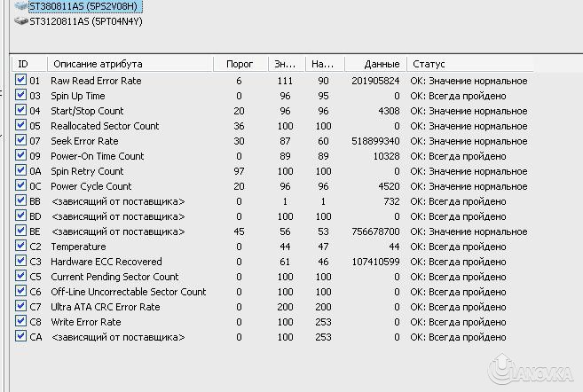
Task: Sort by the На... column header
Action: pyautogui.click(x=325, y=64)
